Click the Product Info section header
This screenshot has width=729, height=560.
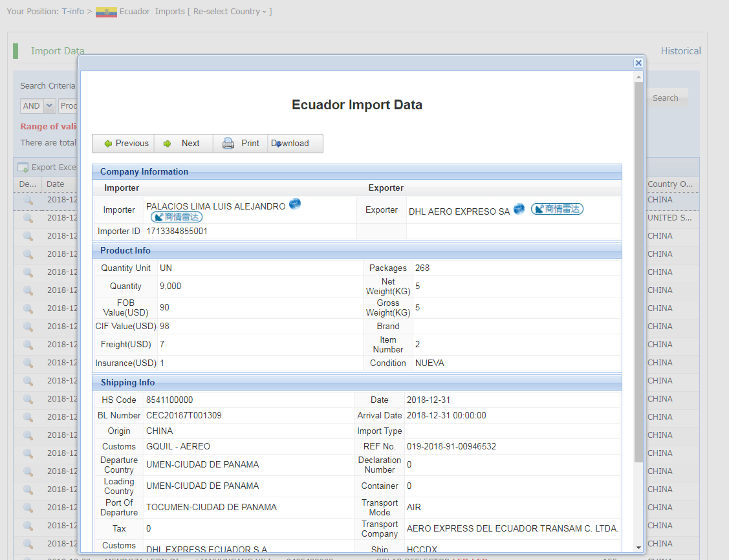pos(356,250)
